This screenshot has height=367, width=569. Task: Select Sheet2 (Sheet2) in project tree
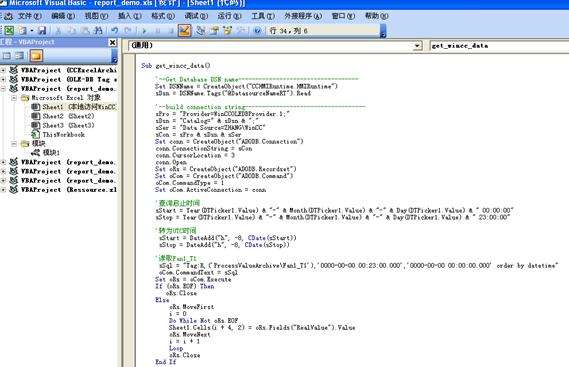[x=68, y=116]
